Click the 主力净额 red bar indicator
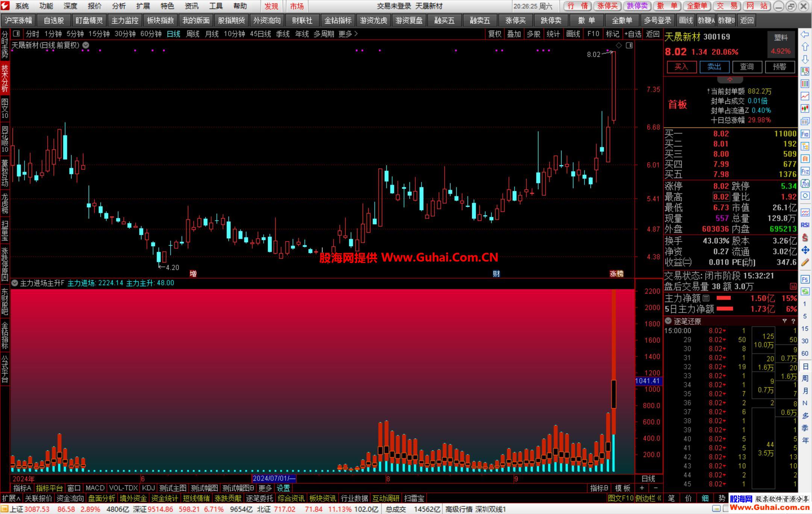The image size is (812, 514). click(x=724, y=298)
